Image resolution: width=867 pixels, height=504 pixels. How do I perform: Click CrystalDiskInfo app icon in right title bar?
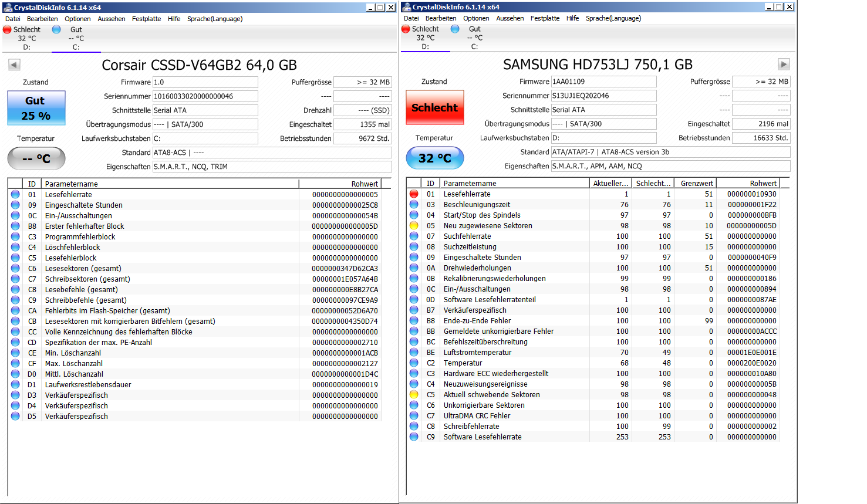pos(406,7)
